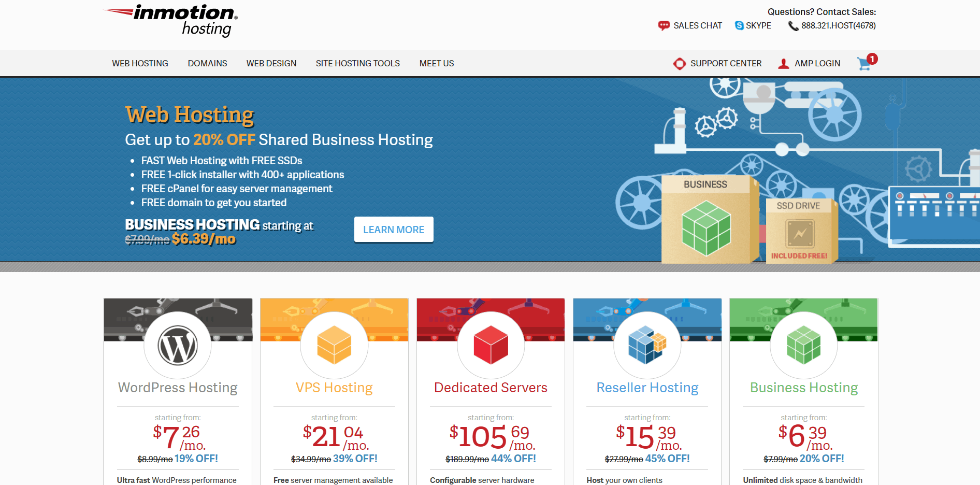This screenshot has height=485, width=980.
Task: Click the $6.39/mo banner price
Action: 204,239
